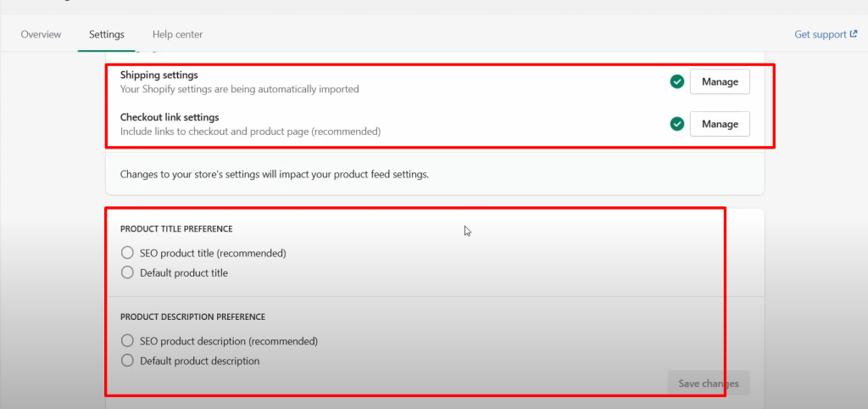Go to the Help center tab
Viewport: 868px width, 409px height.
pos(177,35)
